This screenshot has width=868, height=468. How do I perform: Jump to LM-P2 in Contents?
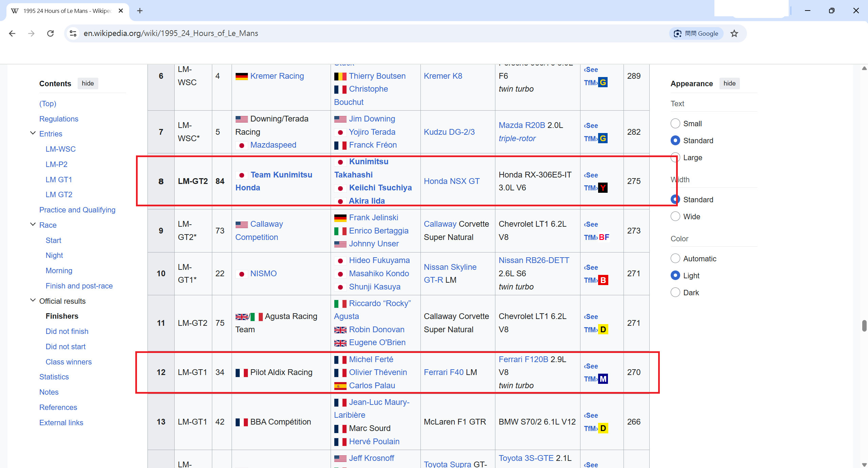coord(57,164)
